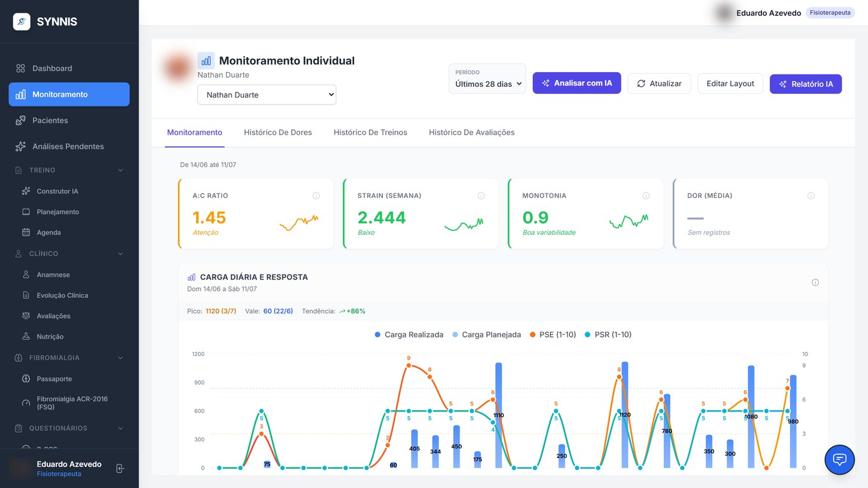Collapse the TREINO section chevron
This screenshot has width=868, height=488.
[121, 170]
